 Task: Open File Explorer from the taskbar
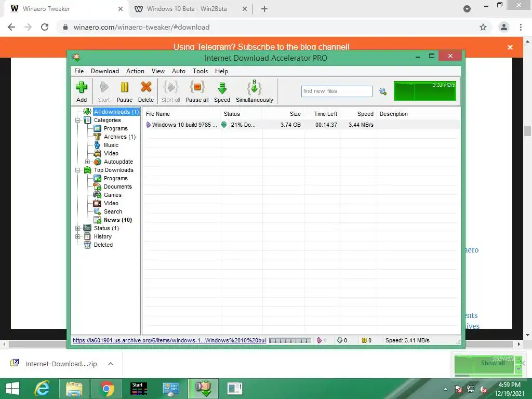pyautogui.click(x=74, y=389)
